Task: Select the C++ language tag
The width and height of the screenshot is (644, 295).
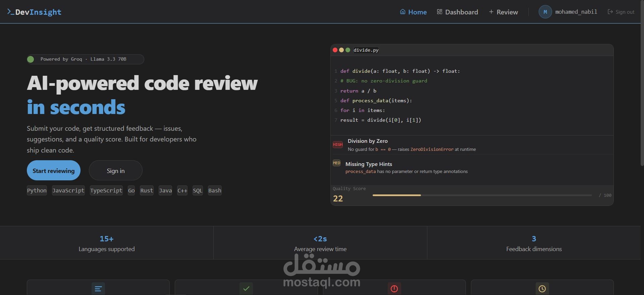Action: [x=182, y=190]
